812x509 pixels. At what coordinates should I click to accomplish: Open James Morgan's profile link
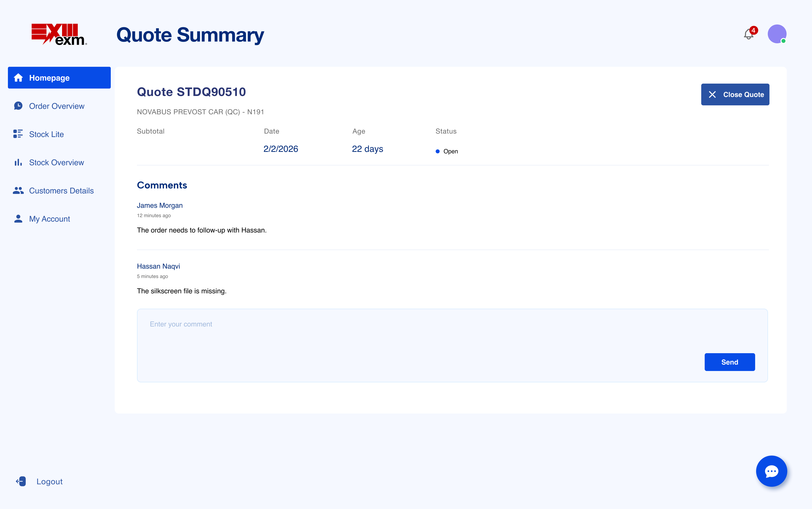[159, 205]
